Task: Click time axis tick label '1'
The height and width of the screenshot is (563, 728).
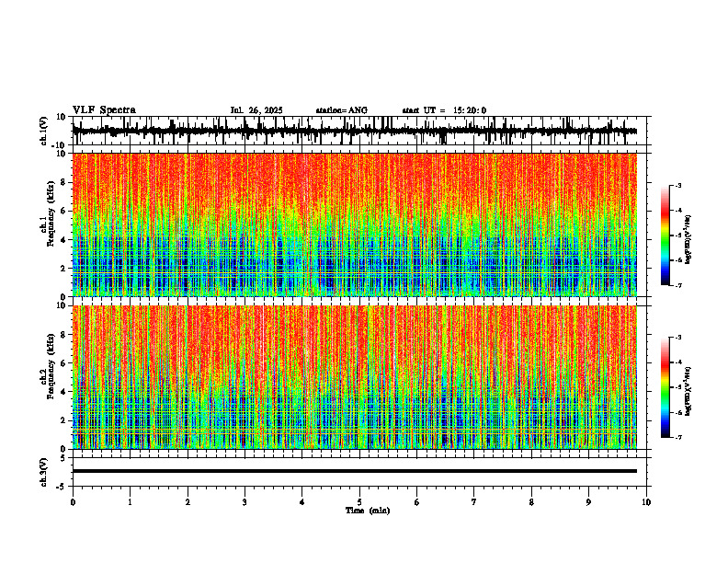Action: tap(130, 502)
